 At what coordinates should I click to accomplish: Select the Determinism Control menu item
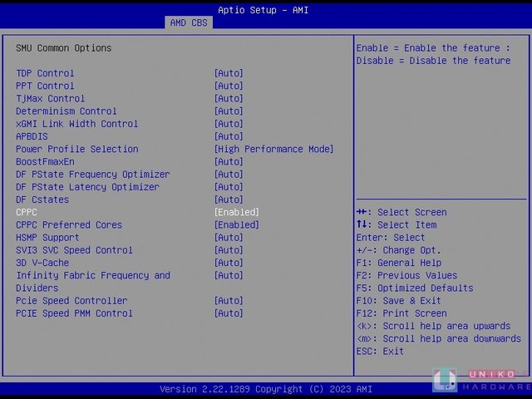(66, 111)
